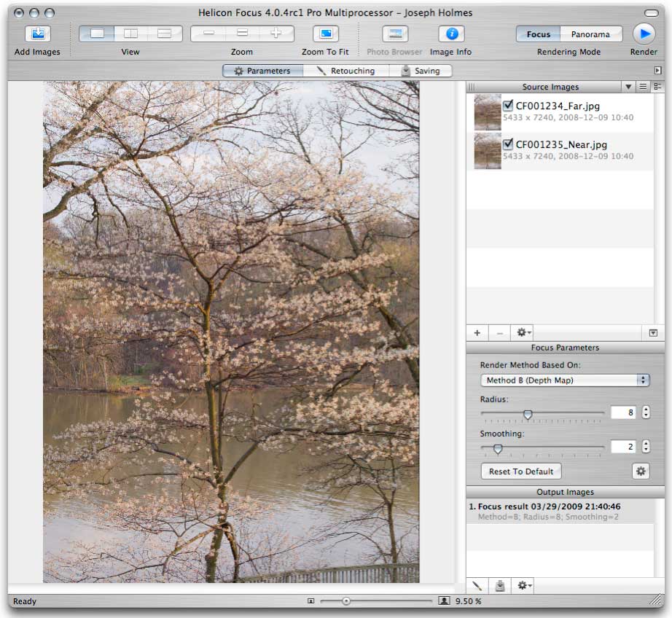Open the gear dropdown under the source list
Image resolution: width=672 pixels, height=618 pixels.
522,332
